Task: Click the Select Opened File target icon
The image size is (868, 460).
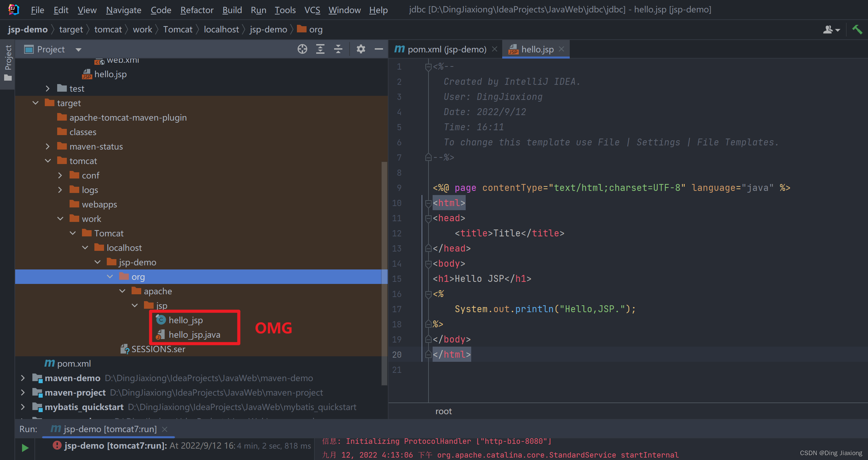Action: point(302,49)
